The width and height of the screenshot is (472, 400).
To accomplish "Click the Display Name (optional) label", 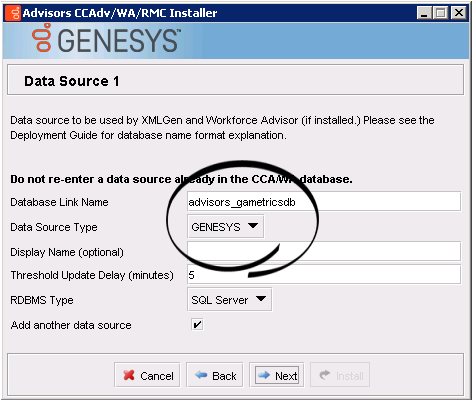I will click(x=67, y=252).
